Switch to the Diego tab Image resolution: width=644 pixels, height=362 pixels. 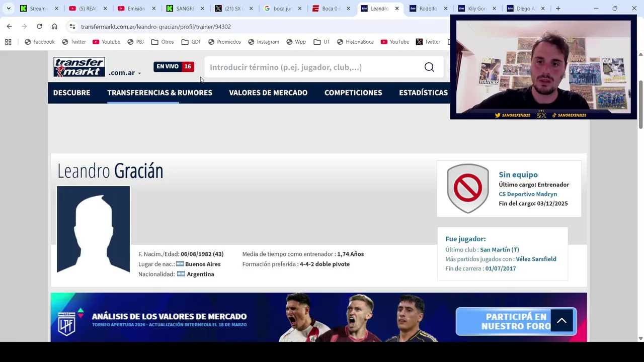525,9
